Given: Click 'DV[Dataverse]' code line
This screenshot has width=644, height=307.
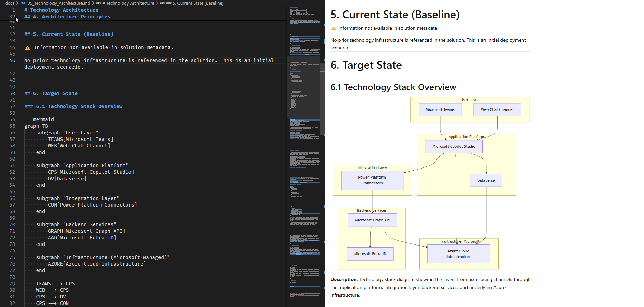Looking at the screenshot, I should pos(67,179).
